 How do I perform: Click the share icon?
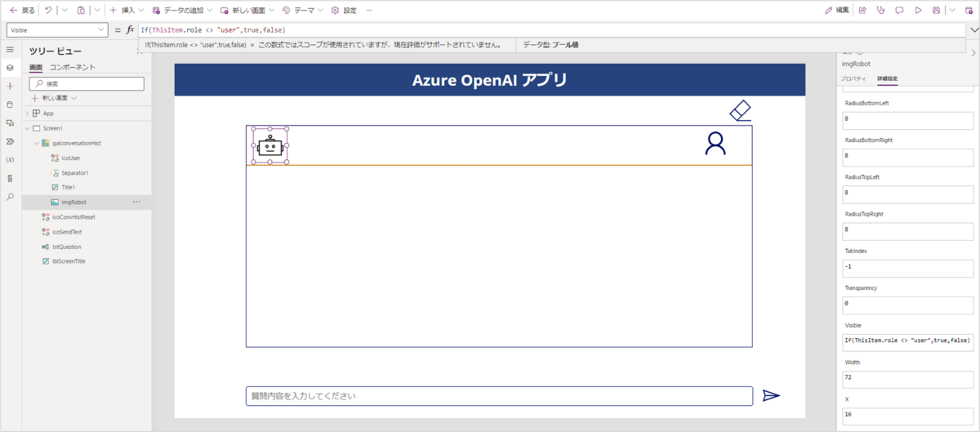(x=862, y=11)
